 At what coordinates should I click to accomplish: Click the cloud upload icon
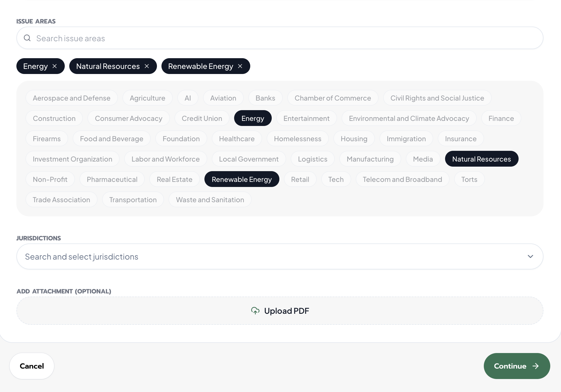pyautogui.click(x=255, y=311)
